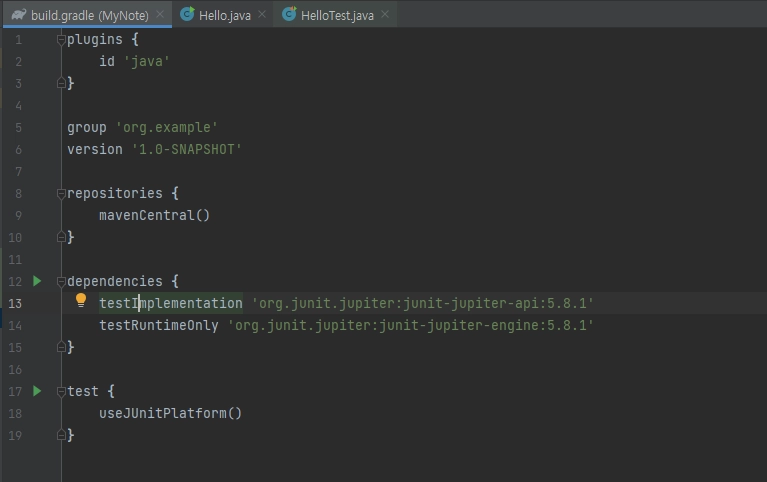Click the junit-jupiter-api:5.8.1 dependency string
The width and height of the screenshot is (767, 482).
pyautogui.click(x=422, y=303)
